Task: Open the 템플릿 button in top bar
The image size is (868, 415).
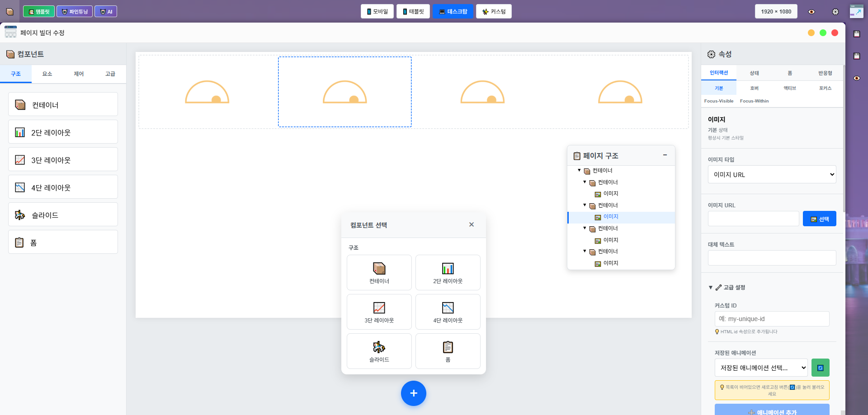Action: pyautogui.click(x=39, y=12)
